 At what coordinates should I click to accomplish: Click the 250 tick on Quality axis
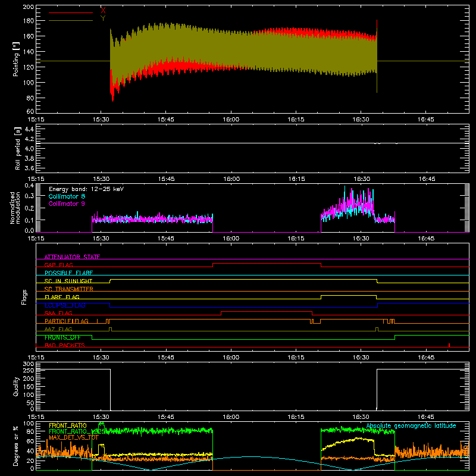tap(29, 370)
